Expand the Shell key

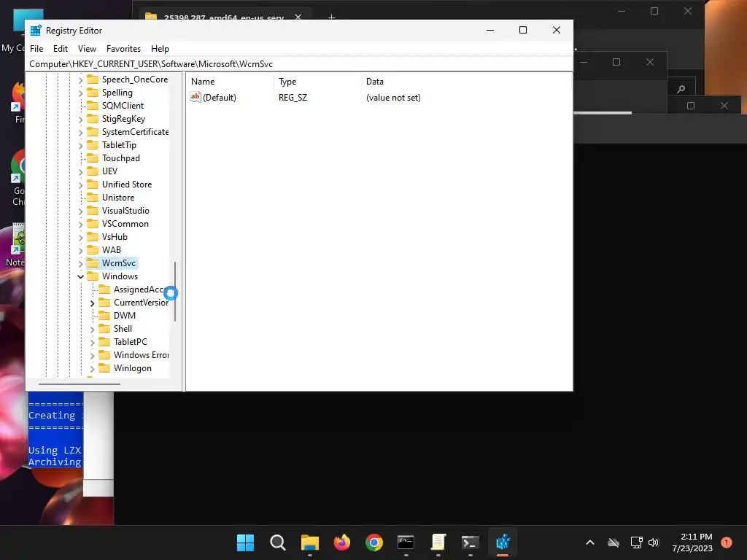93,329
